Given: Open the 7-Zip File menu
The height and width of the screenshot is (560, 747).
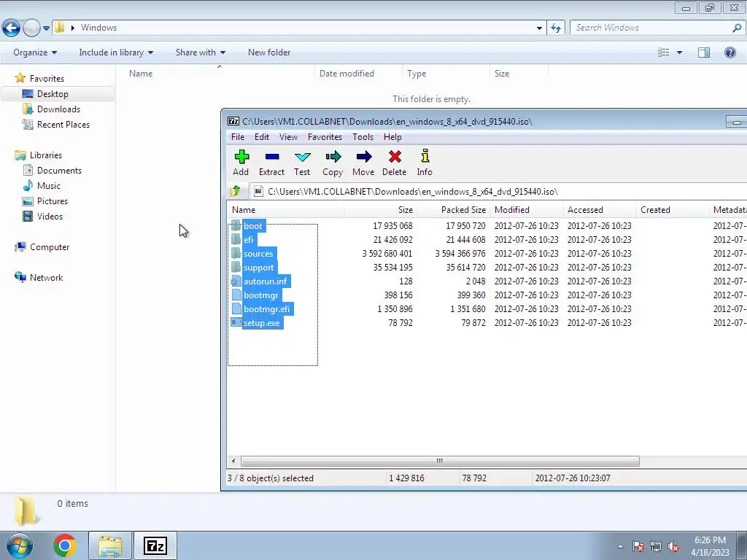Looking at the screenshot, I should pyautogui.click(x=238, y=136).
